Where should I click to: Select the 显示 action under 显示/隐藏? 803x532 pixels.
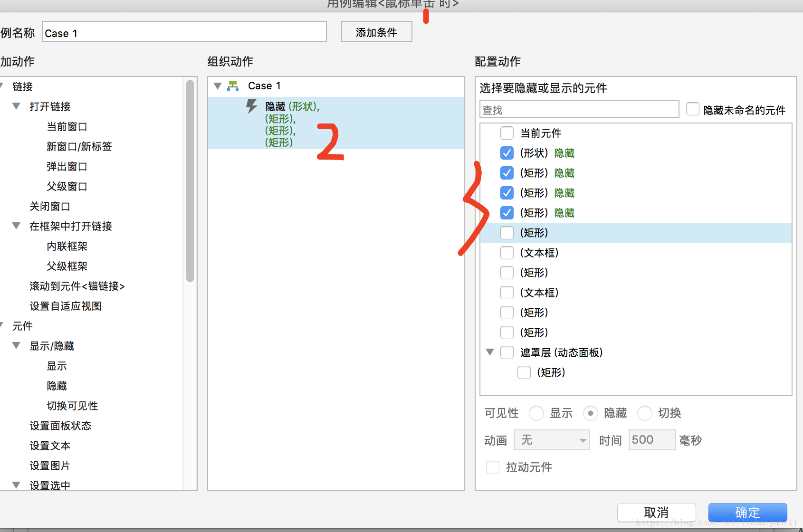(x=57, y=366)
